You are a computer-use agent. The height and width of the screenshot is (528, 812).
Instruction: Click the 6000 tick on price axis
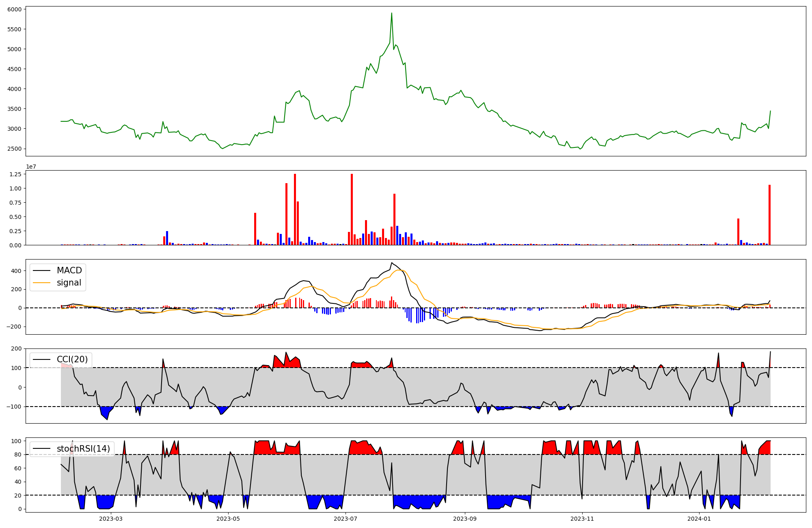15,9
